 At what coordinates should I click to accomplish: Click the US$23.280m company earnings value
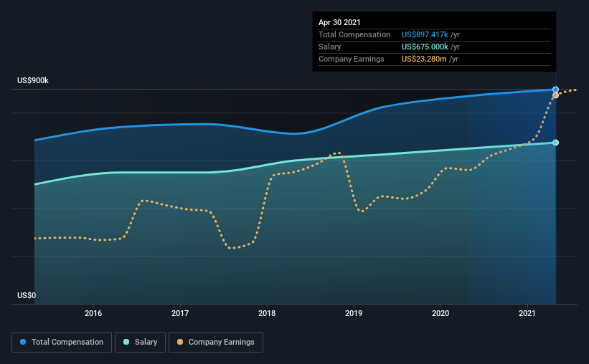(424, 59)
